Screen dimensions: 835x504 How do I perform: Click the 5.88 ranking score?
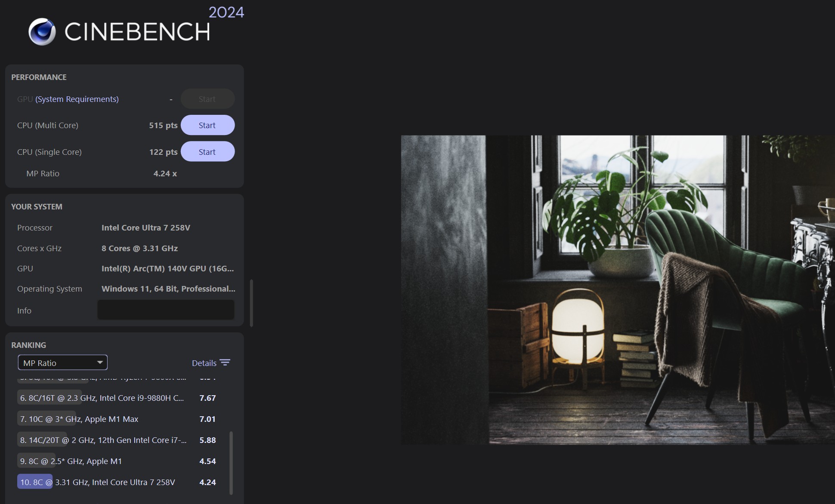pyautogui.click(x=207, y=440)
